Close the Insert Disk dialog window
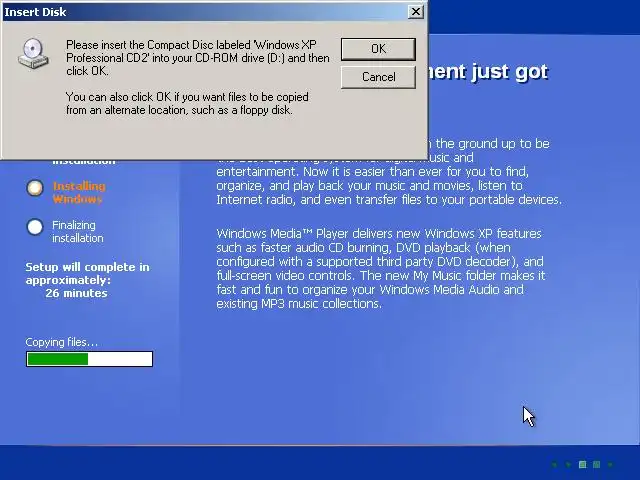 pyautogui.click(x=416, y=11)
